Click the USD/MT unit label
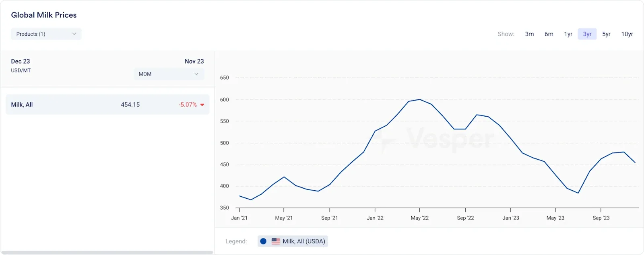Screen dimensions: 644x255 click(x=21, y=70)
